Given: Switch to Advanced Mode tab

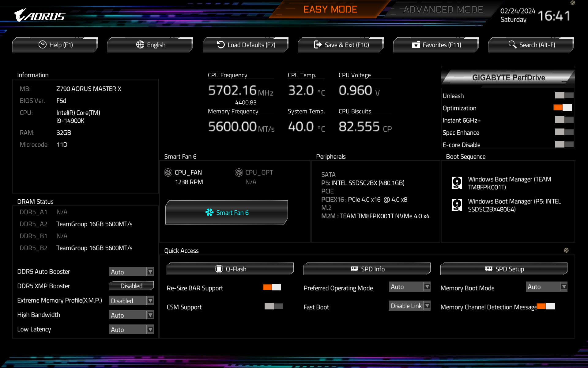Looking at the screenshot, I should 443,10.
